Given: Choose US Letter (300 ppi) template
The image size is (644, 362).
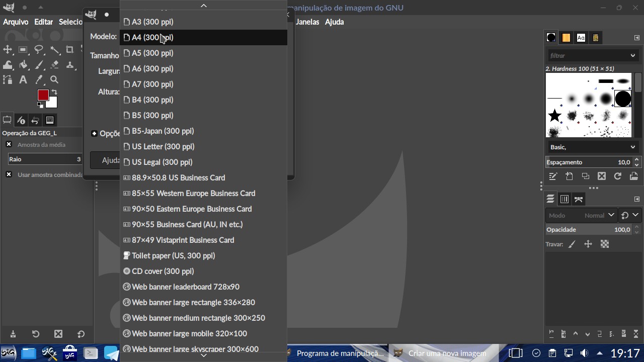Looking at the screenshot, I should click(x=203, y=146).
